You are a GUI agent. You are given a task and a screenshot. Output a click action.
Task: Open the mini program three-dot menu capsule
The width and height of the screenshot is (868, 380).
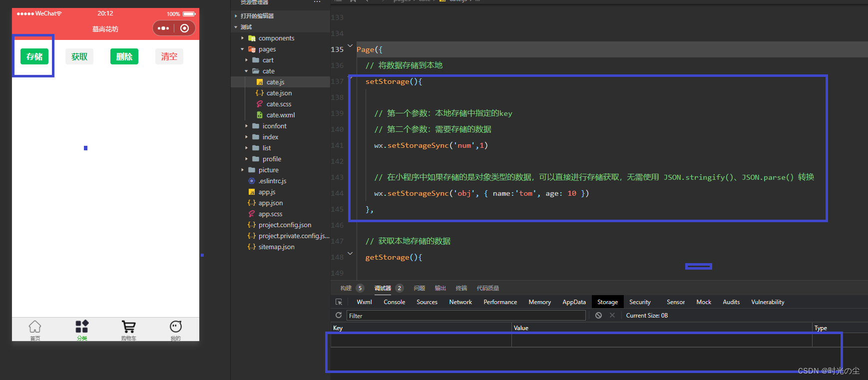pos(163,28)
